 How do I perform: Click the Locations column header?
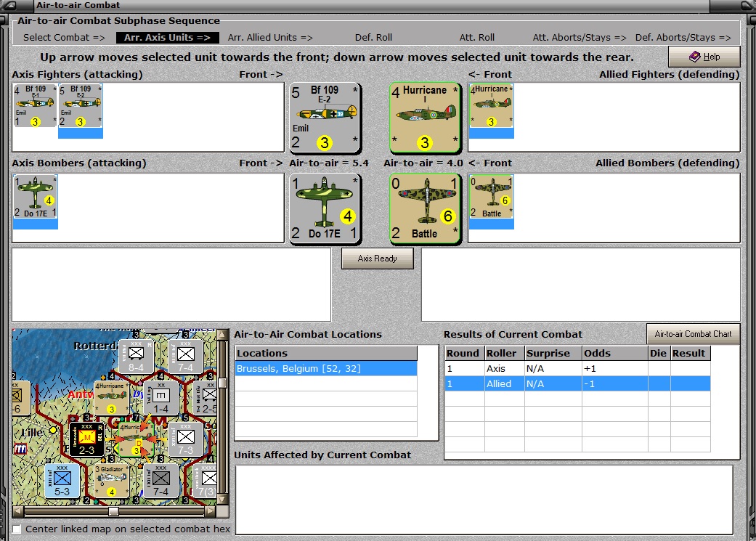(x=326, y=353)
